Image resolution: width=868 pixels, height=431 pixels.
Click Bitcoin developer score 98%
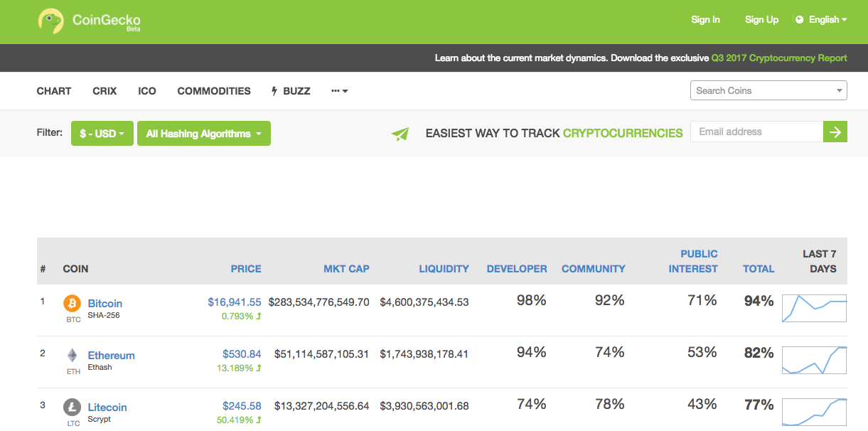coord(532,301)
